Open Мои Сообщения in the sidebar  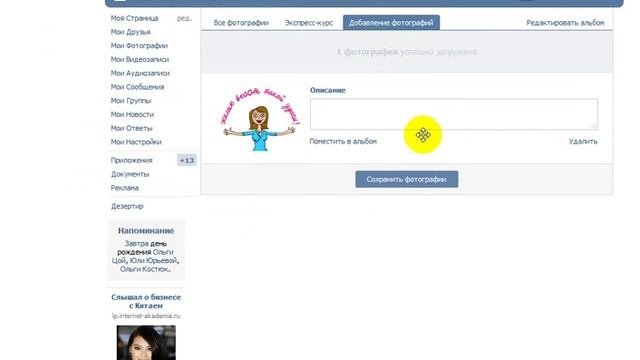137,87
